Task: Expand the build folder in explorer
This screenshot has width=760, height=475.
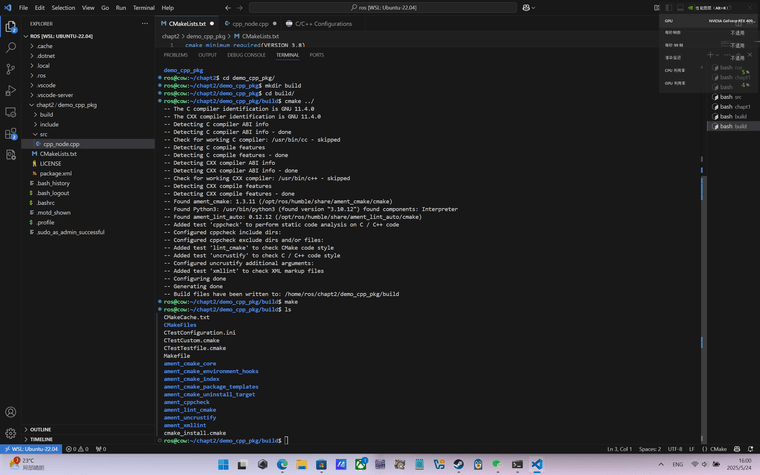Action: (88, 114)
